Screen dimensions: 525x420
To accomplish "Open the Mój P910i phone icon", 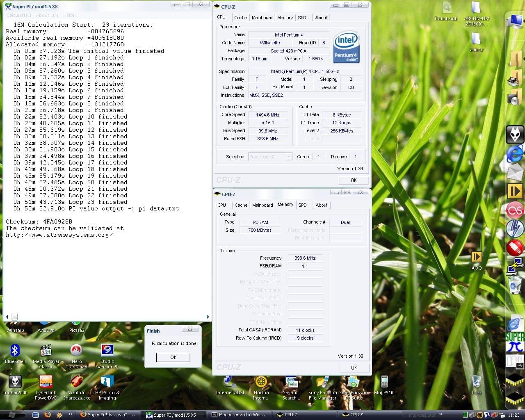I will click(x=384, y=385).
